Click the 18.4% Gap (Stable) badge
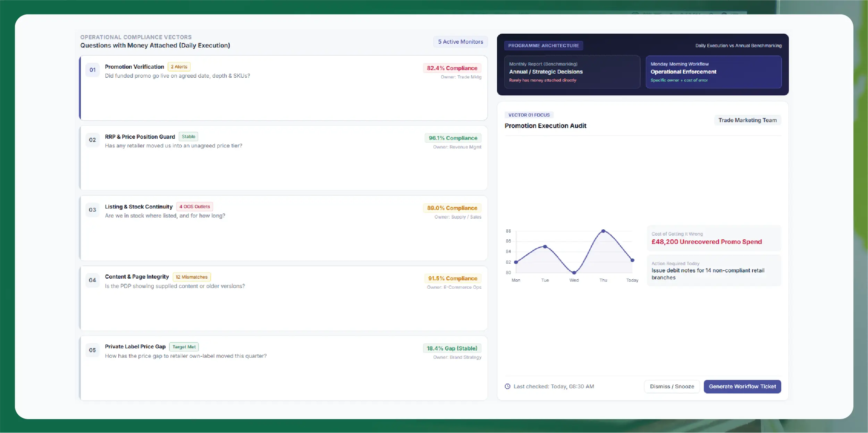This screenshot has width=868, height=433. click(x=452, y=348)
